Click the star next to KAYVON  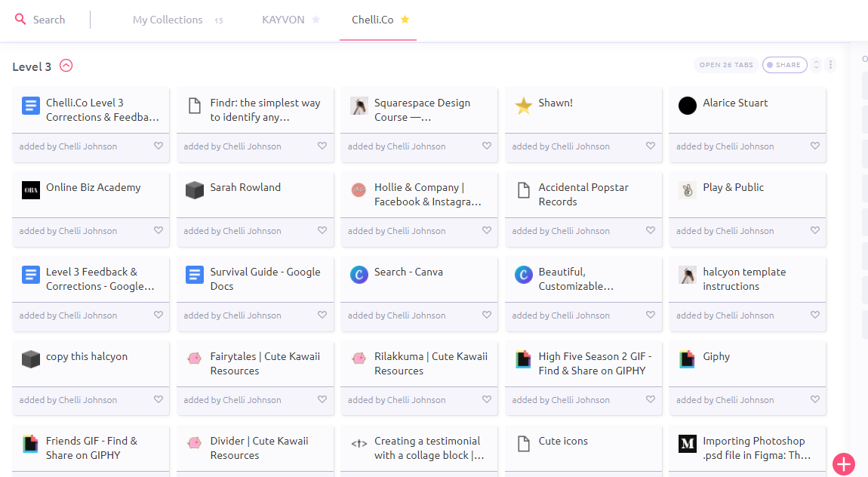[315, 20]
